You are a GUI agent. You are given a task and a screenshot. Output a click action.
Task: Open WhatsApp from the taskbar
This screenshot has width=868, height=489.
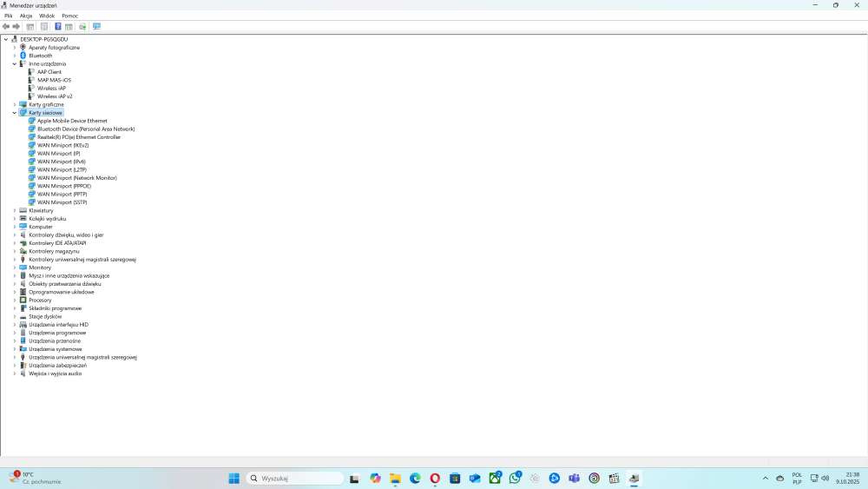click(515, 479)
